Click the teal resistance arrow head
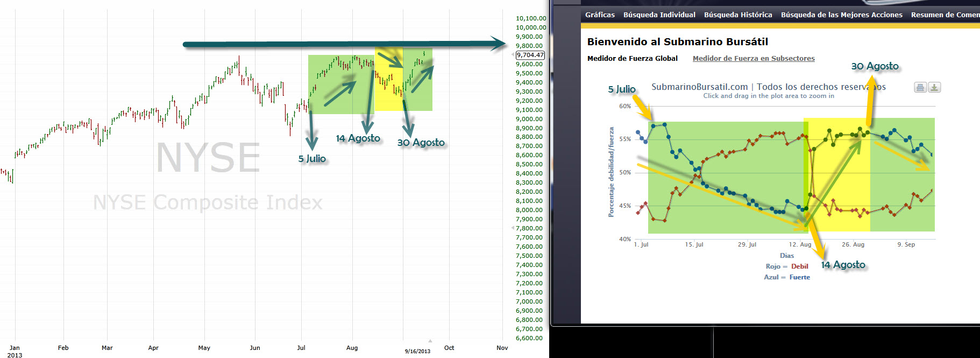Image resolution: width=980 pixels, height=358 pixels. point(498,44)
